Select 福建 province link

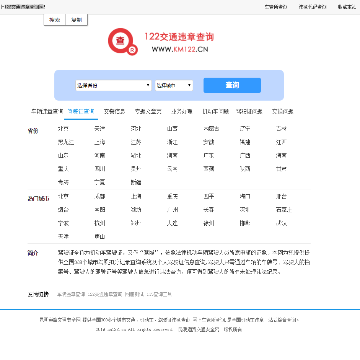(245, 142)
